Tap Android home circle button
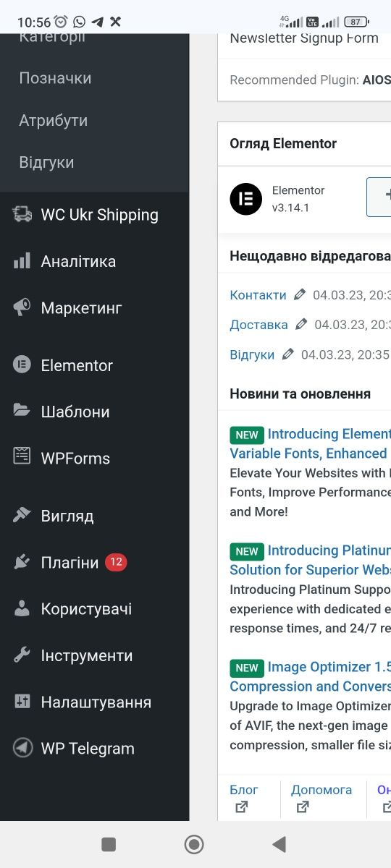The width and height of the screenshot is (391, 868). (194, 844)
